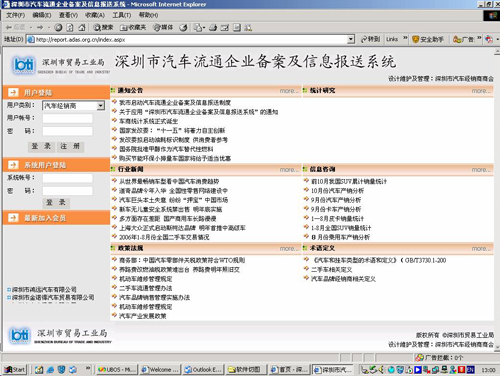
Task: Click the 用户帐号 input field
Action: coord(67,118)
